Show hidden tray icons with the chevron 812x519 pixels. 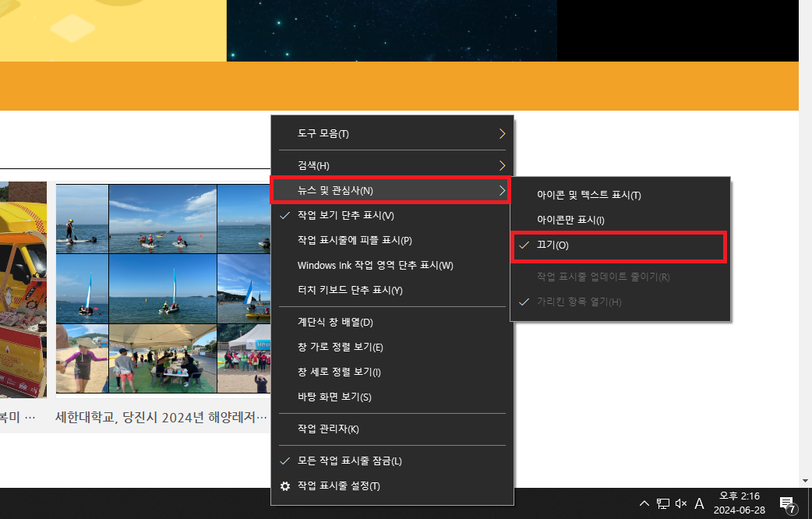tap(644, 503)
